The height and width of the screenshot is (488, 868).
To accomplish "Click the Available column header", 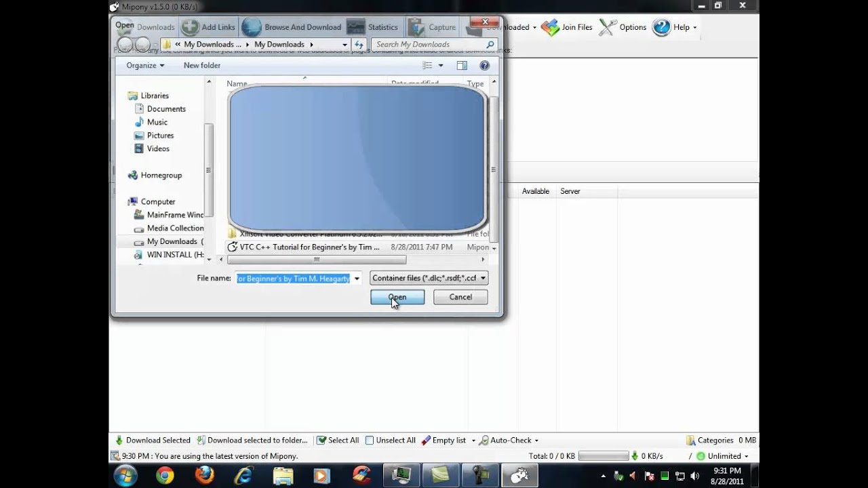I will (536, 191).
